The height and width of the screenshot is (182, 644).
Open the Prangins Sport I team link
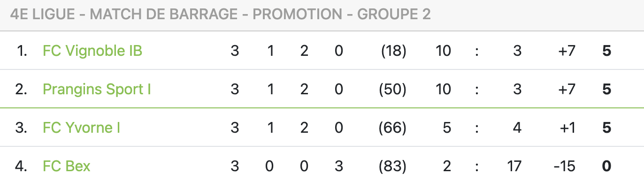97,89
